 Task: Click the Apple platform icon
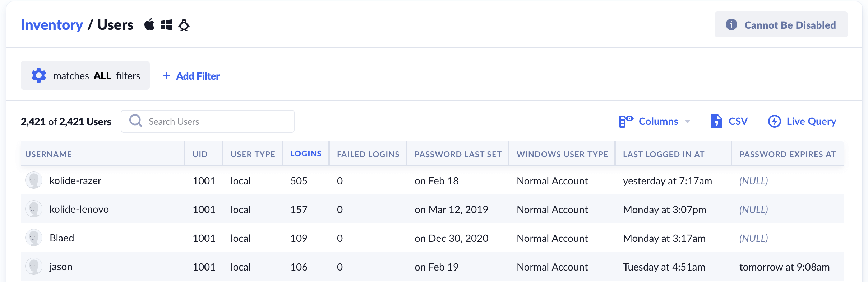[x=149, y=25]
